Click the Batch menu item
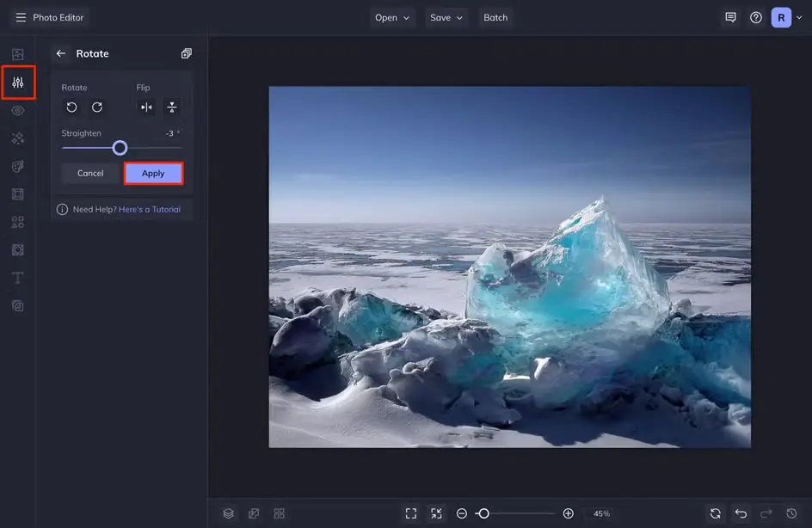 495,17
